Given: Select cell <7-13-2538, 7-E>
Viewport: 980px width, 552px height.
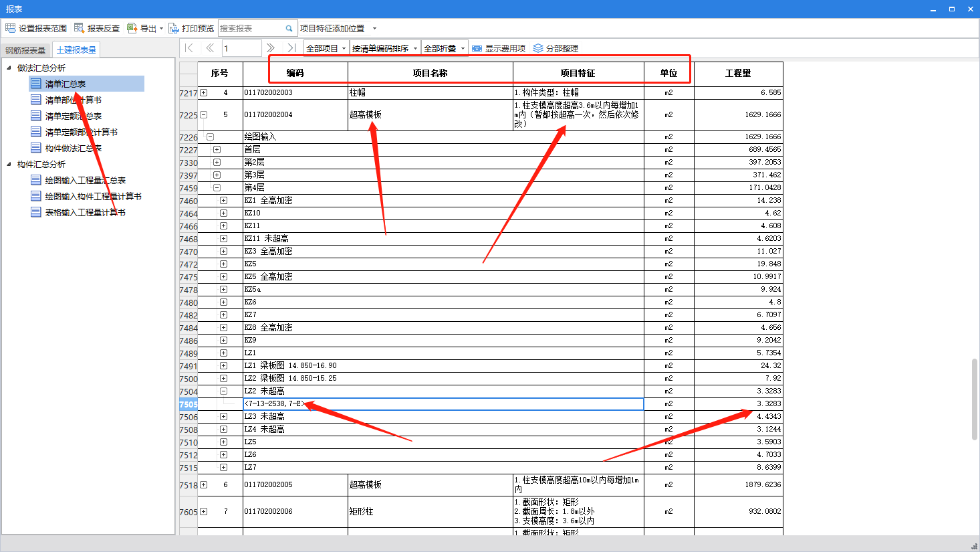Looking at the screenshot, I should point(443,403).
